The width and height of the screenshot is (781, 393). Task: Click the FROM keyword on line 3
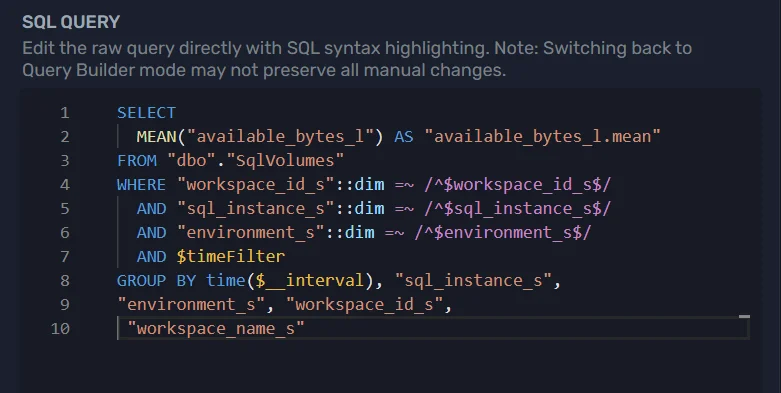coord(136,160)
